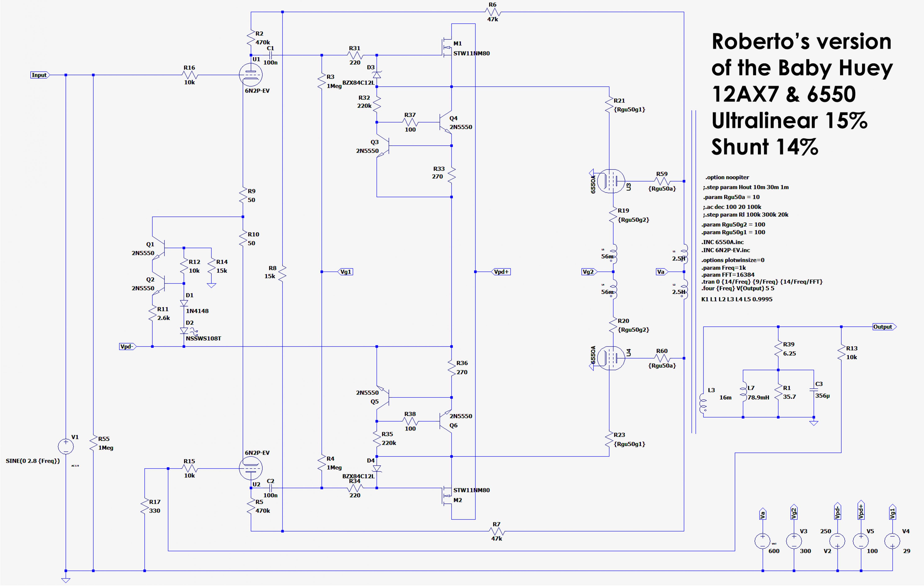Click the Output net label flag
This screenshot has width=924, height=586.
coord(884,327)
